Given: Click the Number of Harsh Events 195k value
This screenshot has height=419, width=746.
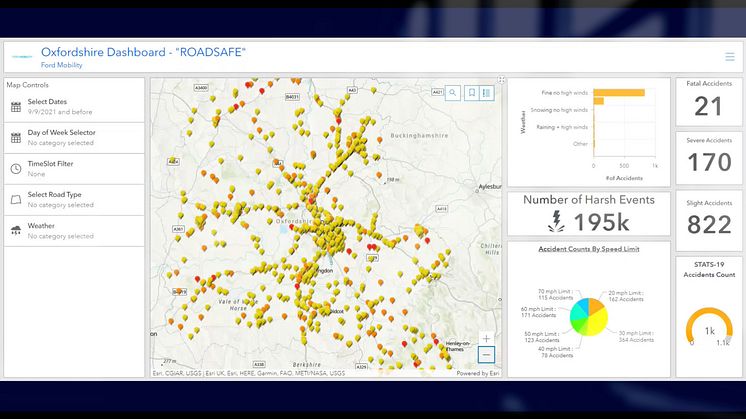Looking at the screenshot, I should [x=601, y=222].
